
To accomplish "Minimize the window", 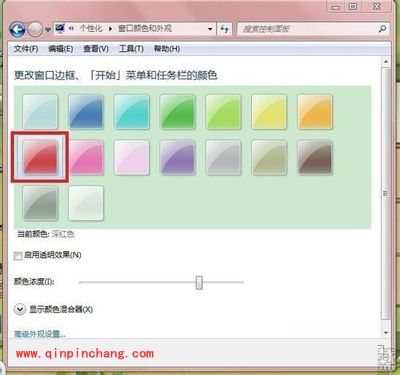I will (336, 7).
